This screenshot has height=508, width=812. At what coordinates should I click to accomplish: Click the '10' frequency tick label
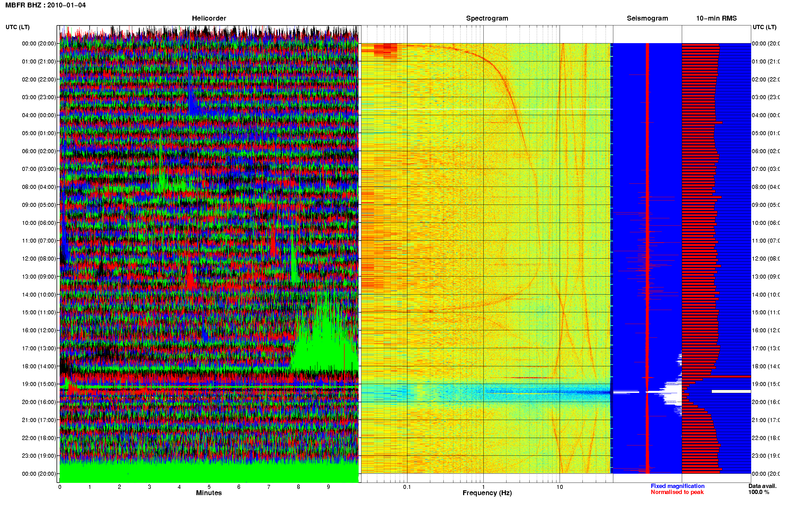tap(560, 487)
